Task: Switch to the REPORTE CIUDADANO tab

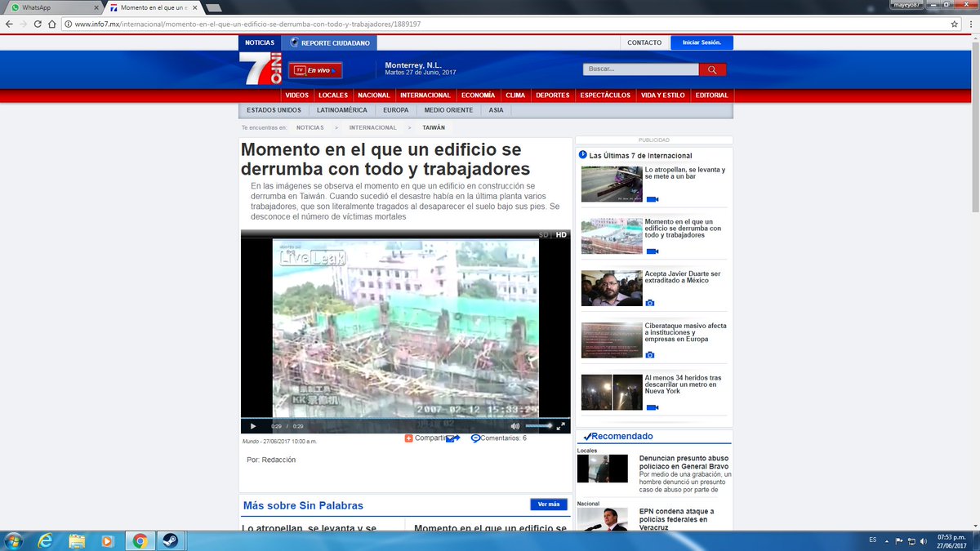Action: 330,42
